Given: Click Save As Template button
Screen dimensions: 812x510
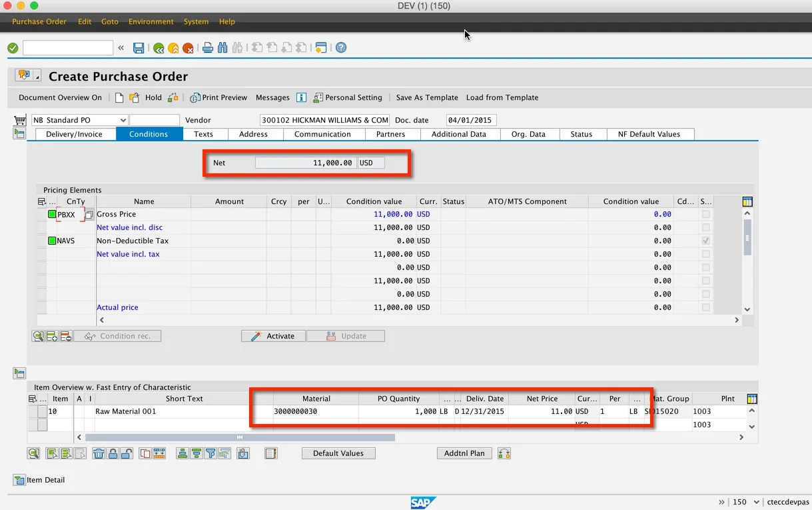Looking at the screenshot, I should (427, 97).
